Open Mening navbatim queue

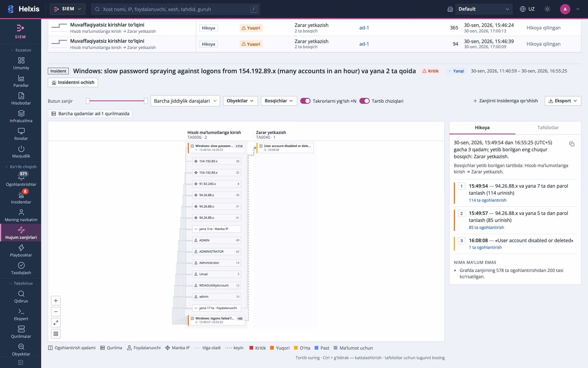21,216
